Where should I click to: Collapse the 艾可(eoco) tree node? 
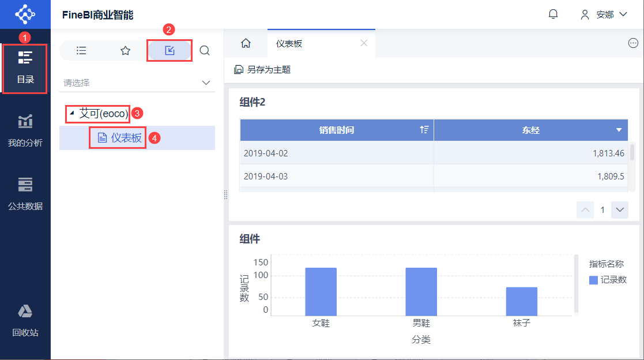click(x=71, y=114)
